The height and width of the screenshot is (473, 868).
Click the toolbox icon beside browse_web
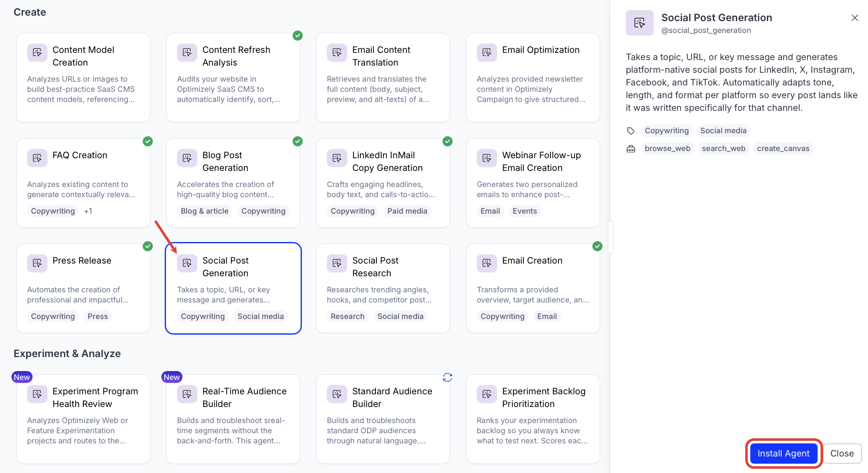tap(631, 148)
